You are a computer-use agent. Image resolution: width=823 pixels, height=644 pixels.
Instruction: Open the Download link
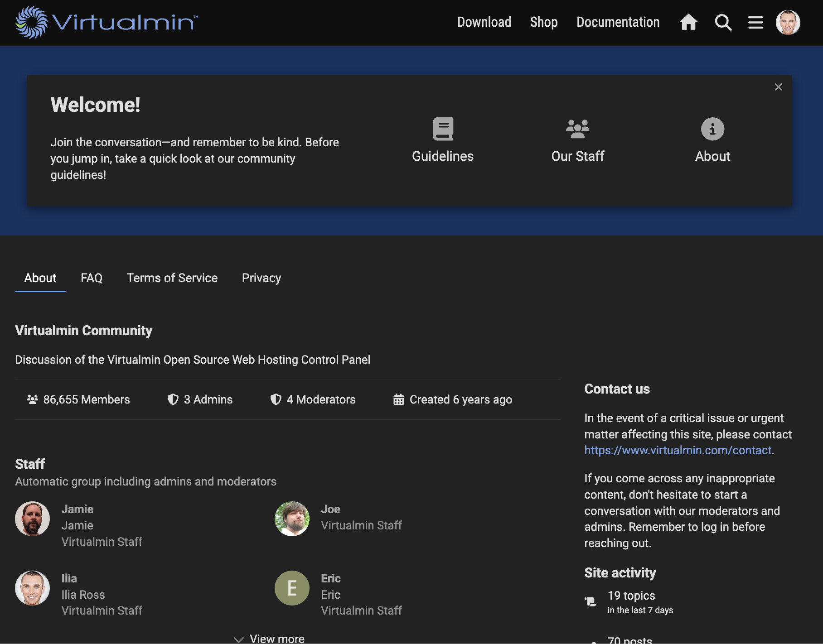pos(484,22)
